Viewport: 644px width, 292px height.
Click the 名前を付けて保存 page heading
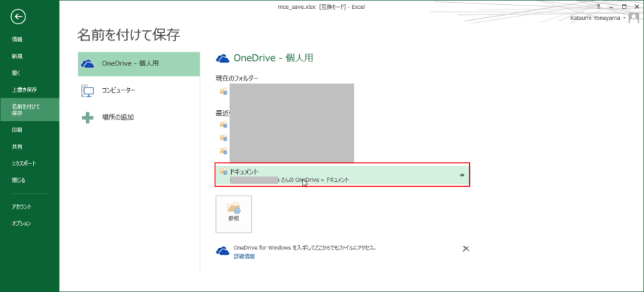(x=129, y=35)
